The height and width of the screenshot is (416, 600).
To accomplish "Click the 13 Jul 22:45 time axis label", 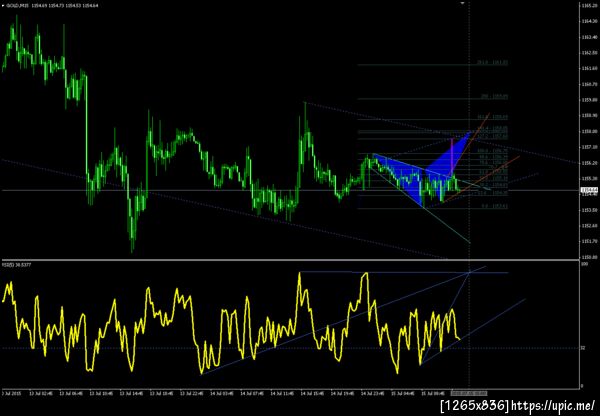I will [x=192, y=393].
